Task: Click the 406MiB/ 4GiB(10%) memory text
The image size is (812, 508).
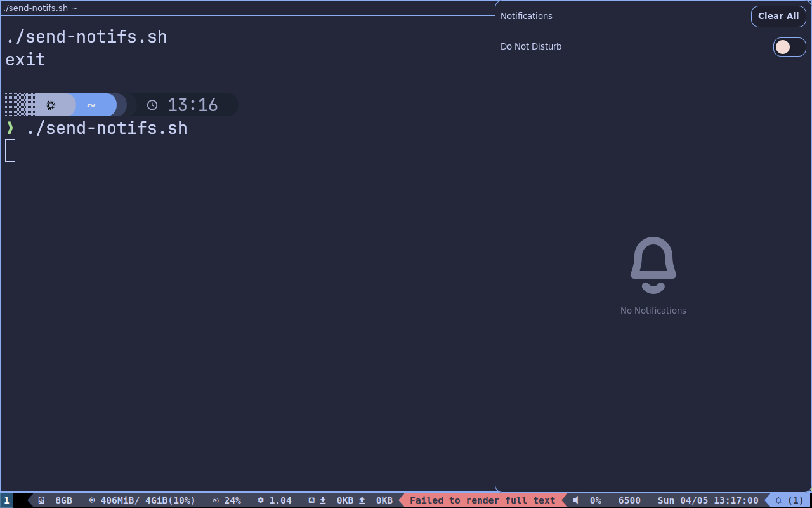Action: [x=148, y=500]
